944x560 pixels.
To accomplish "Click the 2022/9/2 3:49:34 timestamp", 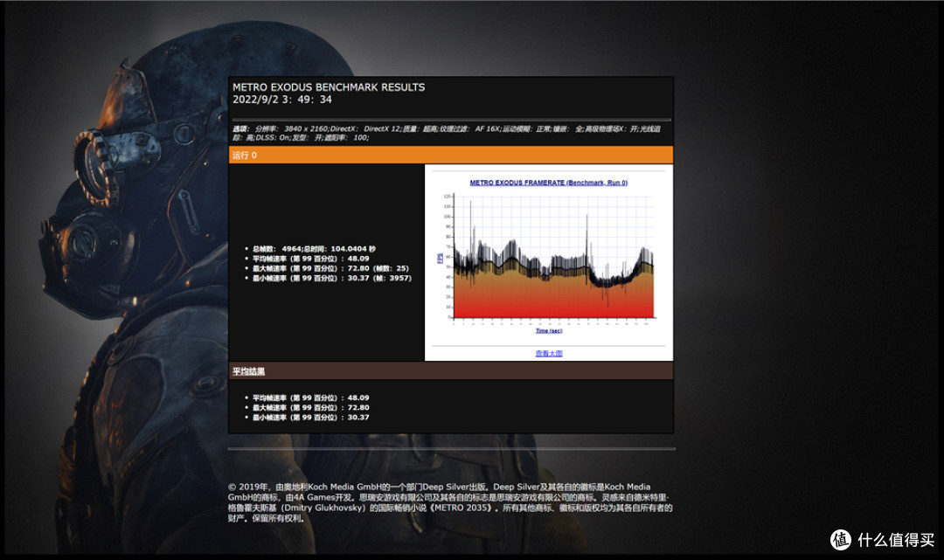I will pyautogui.click(x=282, y=100).
